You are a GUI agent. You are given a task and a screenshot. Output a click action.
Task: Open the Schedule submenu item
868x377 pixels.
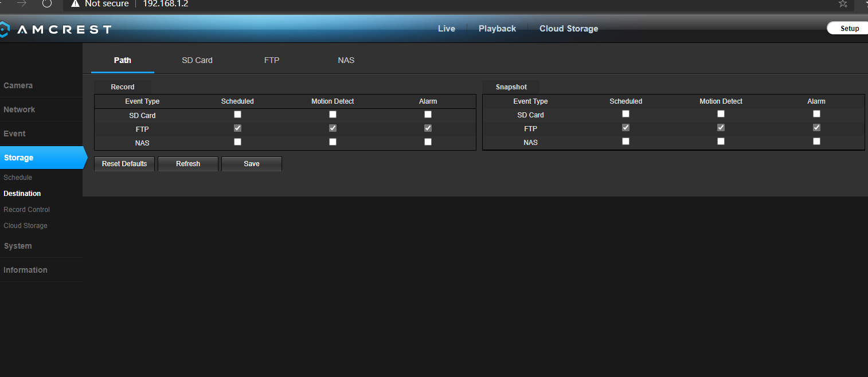[x=18, y=178]
